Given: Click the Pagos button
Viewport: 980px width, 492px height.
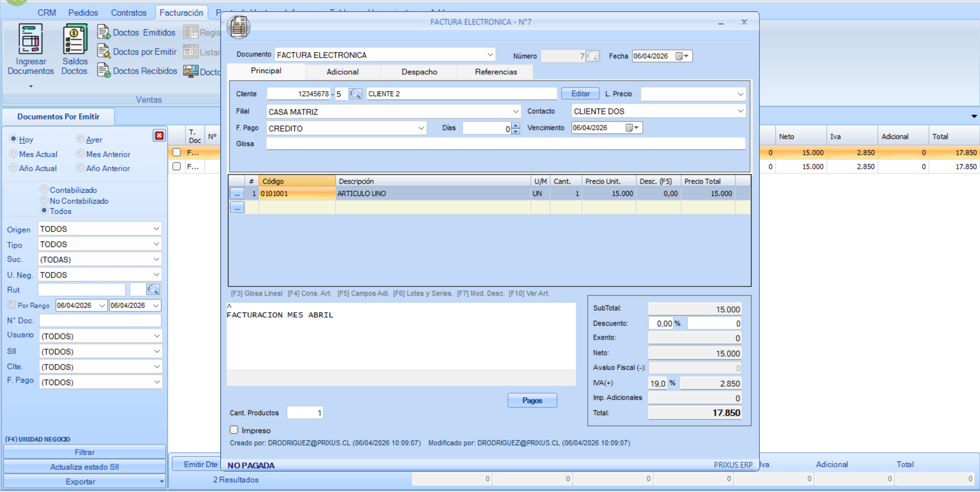Looking at the screenshot, I should (x=532, y=400).
